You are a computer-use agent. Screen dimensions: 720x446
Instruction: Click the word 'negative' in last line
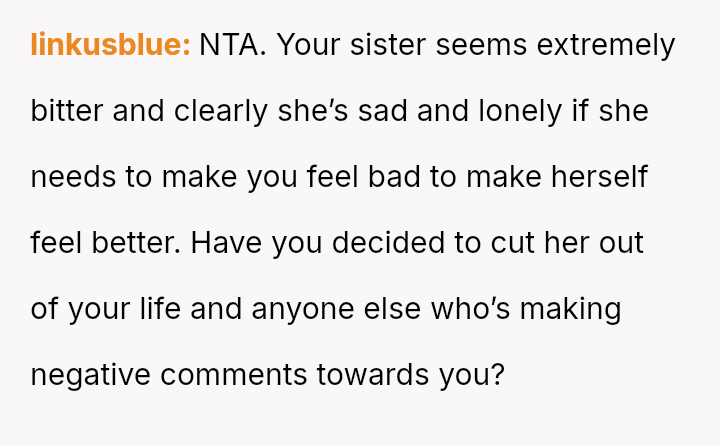point(91,375)
